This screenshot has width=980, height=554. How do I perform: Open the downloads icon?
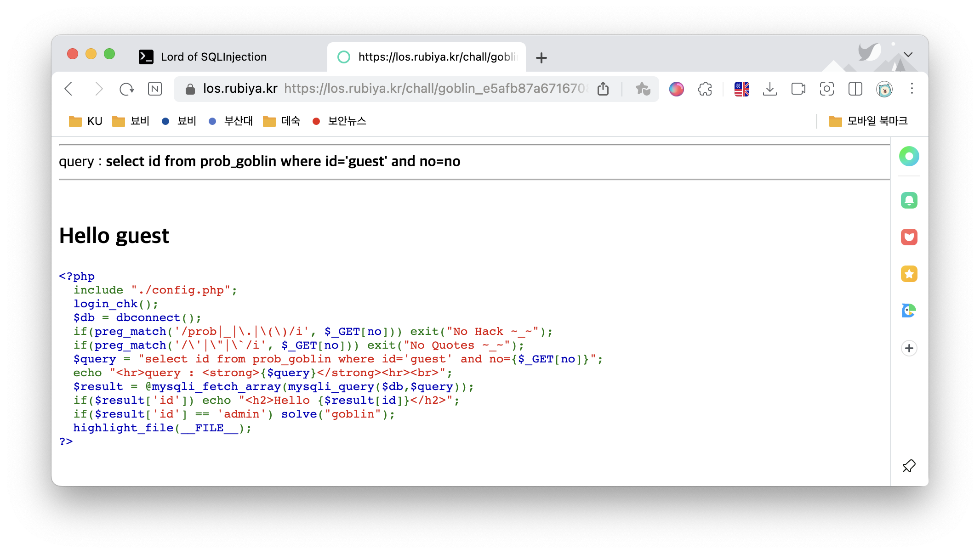pos(769,89)
